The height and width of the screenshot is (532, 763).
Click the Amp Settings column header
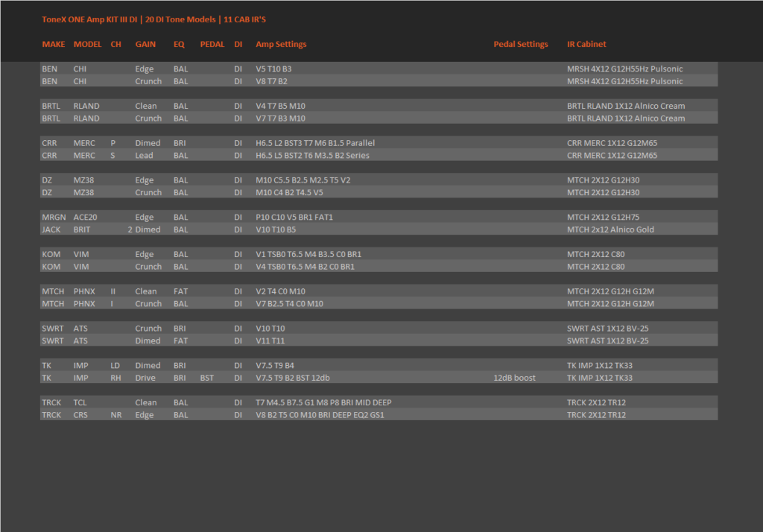281,44
